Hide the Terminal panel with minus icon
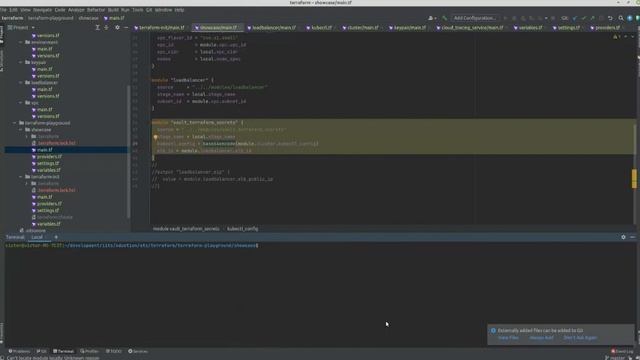Image resolution: width=640 pixels, height=360 pixels. [x=632, y=237]
